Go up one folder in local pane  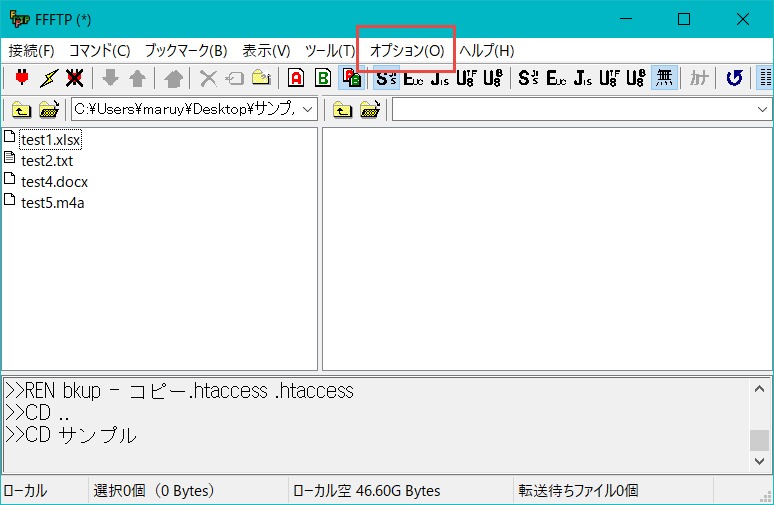pyautogui.click(x=21, y=109)
